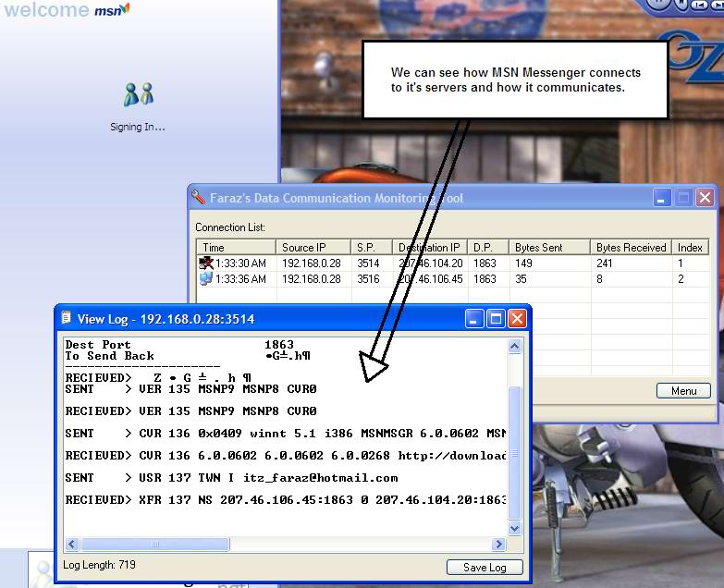Click the notepad icon in the View Log title bar
724x588 pixels.
pyautogui.click(x=66, y=318)
